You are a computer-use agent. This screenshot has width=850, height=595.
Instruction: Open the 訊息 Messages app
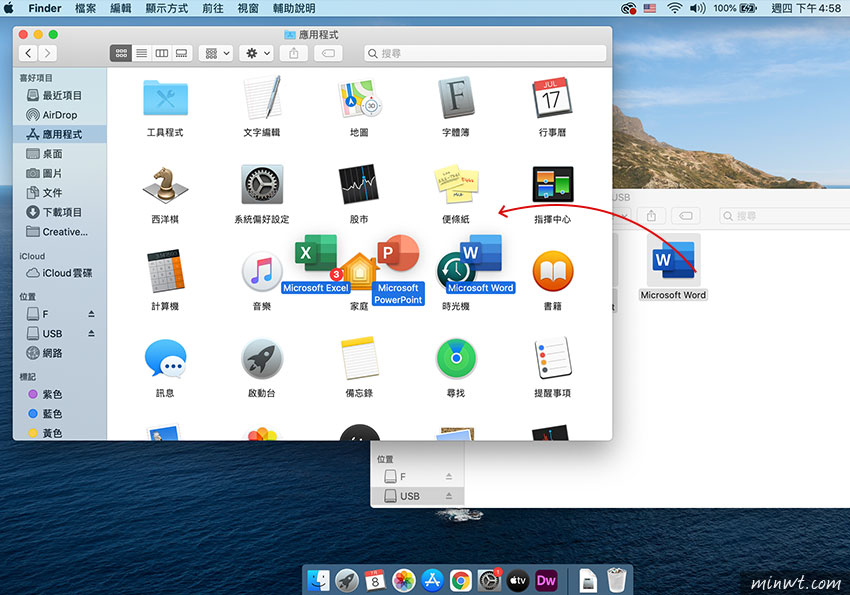(165, 358)
